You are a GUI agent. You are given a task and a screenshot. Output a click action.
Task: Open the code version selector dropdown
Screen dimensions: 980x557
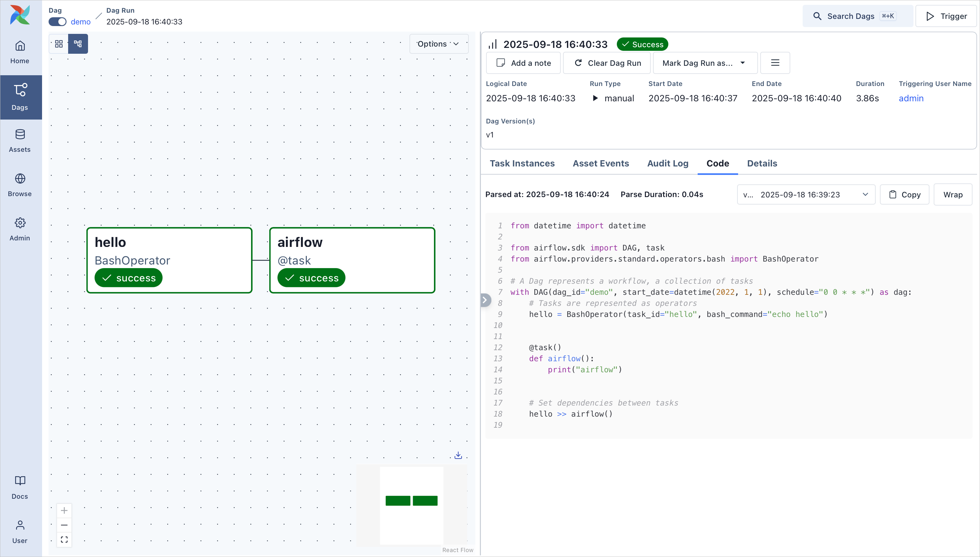[806, 194]
